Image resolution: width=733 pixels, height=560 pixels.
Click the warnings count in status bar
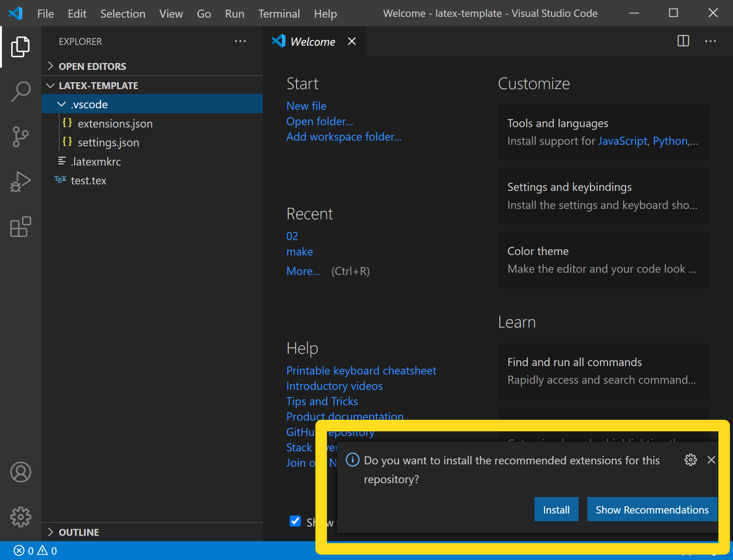tap(47, 551)
